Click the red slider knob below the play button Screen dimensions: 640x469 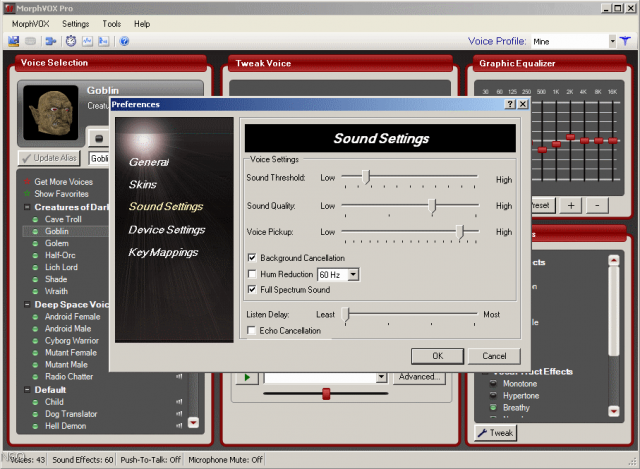(x=326, y=394)
